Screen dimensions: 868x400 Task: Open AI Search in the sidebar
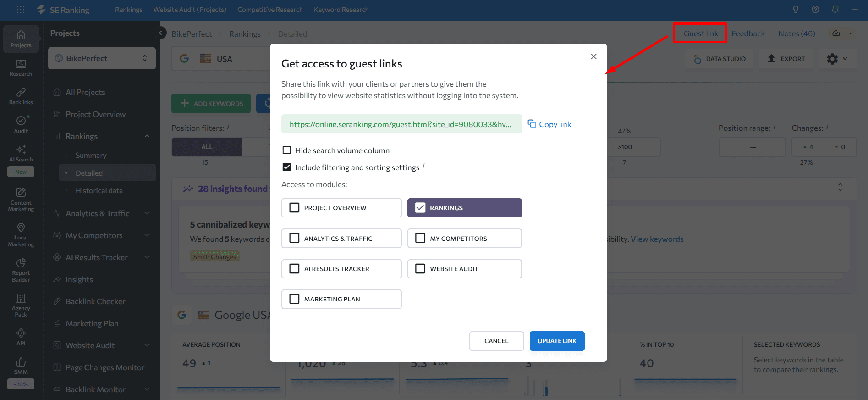pyautogui.click(x=21, y=154)
